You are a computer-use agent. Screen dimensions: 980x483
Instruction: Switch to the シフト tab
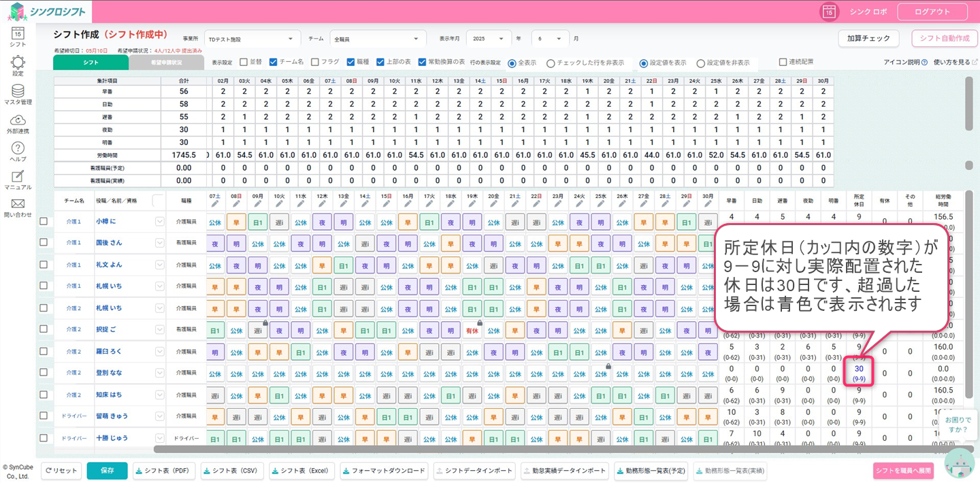point(91,63)
